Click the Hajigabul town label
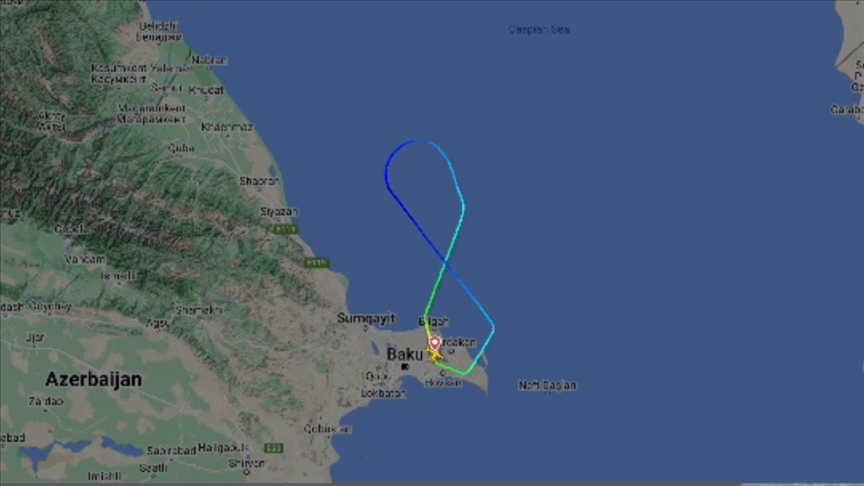 point(223,447)
